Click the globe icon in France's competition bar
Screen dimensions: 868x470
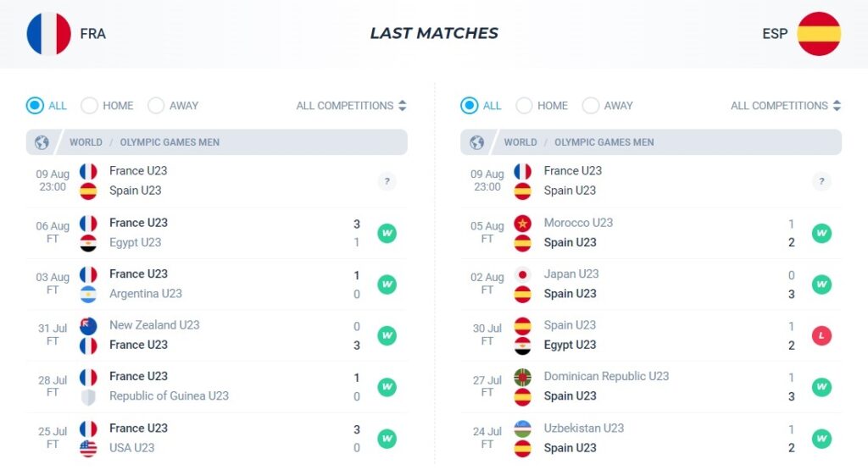(x=42, y=142)
